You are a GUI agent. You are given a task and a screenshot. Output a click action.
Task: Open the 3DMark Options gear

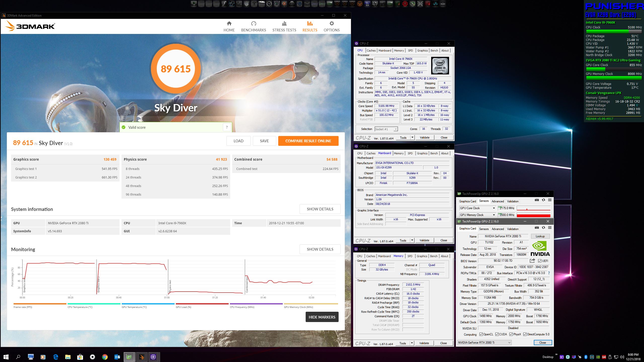(x=332, y=24)
